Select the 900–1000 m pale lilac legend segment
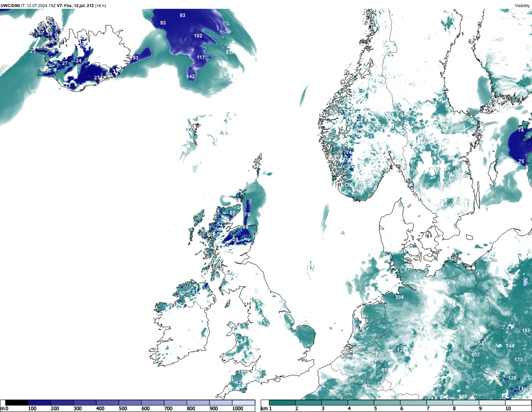Image resolution: width=532 pixels, height=412 pixels. click(221, 402)
